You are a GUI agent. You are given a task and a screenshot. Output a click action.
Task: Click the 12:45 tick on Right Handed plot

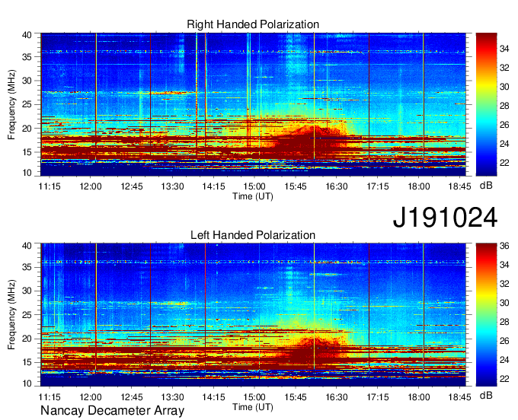132,186
